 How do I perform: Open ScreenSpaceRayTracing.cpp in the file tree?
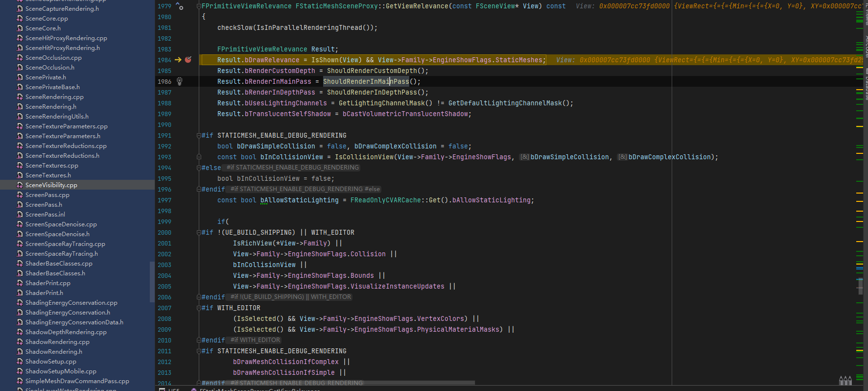(x=65, y=244)
